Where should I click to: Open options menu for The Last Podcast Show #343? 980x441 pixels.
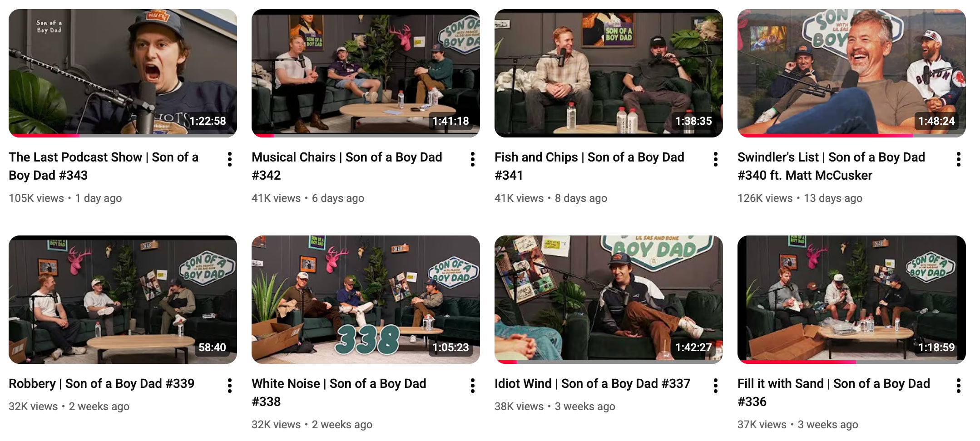(x=230, y=159)
